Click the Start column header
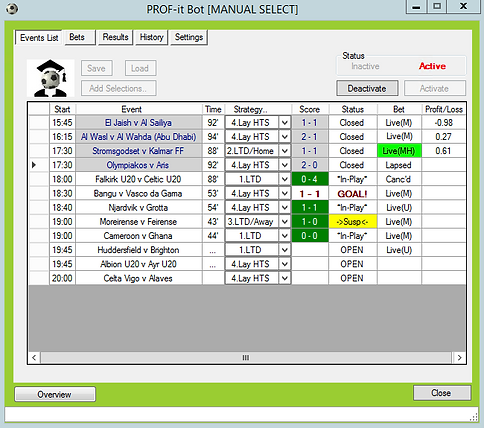 [x=62, y=109]
